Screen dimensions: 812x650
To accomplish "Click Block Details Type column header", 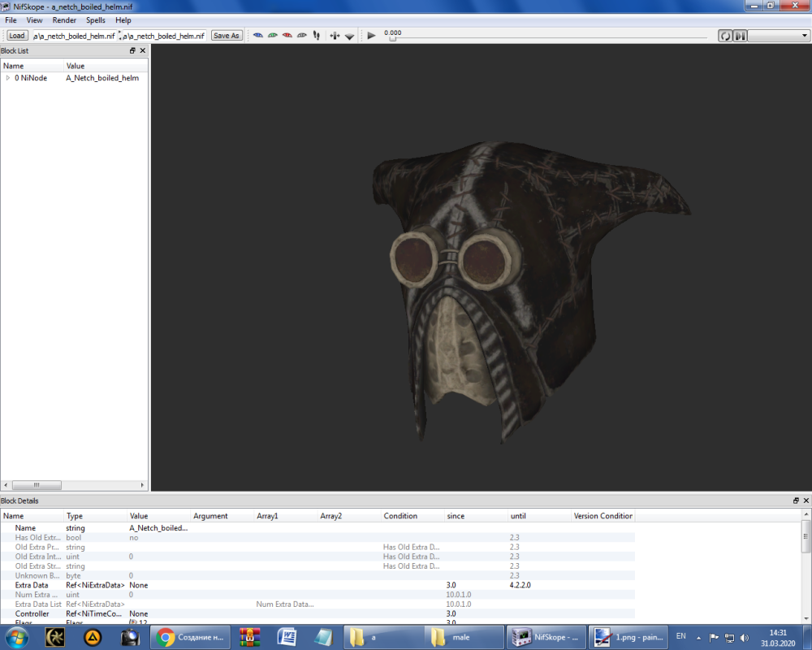I will (x=95, y=516).
